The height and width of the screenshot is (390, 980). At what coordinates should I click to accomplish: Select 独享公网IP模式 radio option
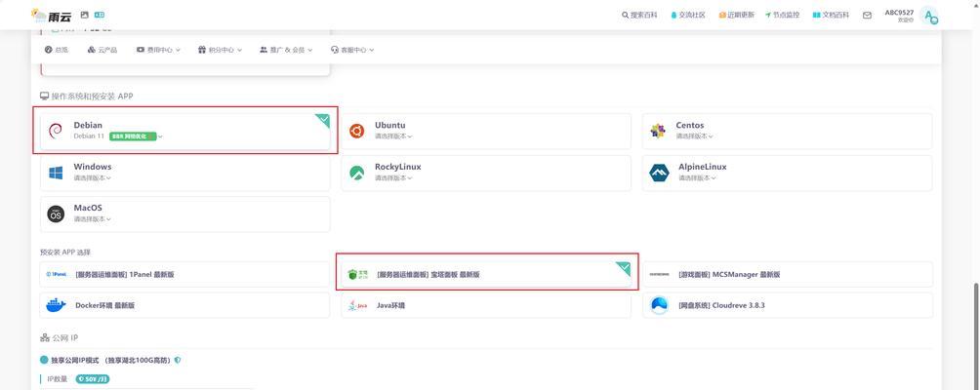44,360
